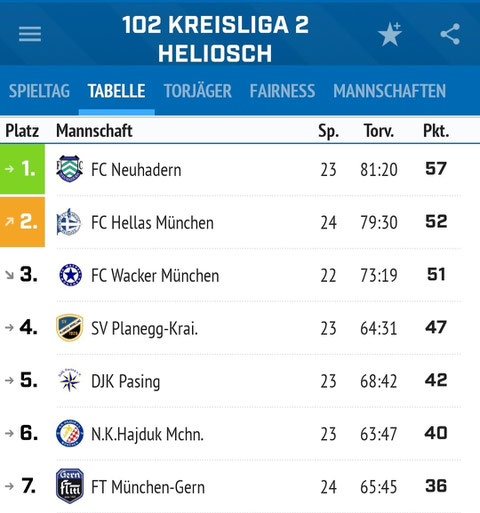This screenshot has height=513, width=480.
Task: Open FC Wacker München star logo
Action: pyautogui.click(x=70, y=275)
